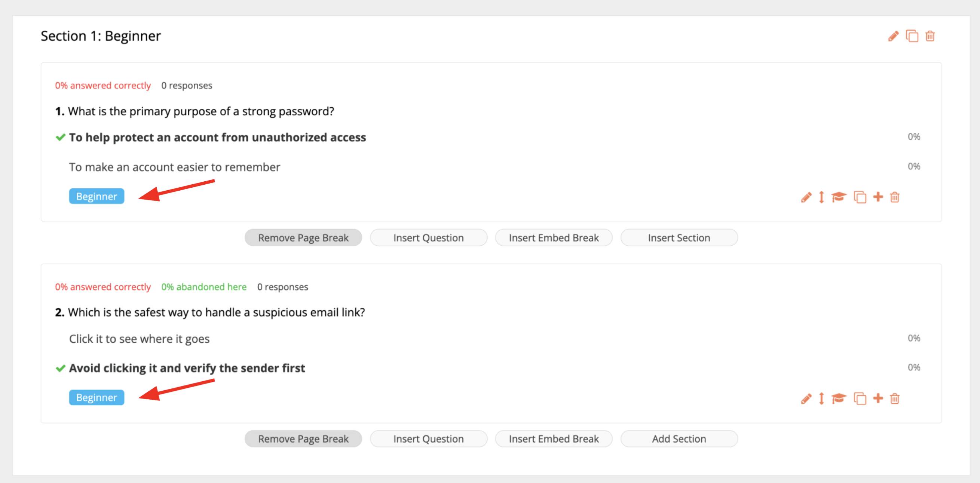Open question 2 graduation cap icon
The width and height of the screenshot is (980, 483).
click(839, 398)
